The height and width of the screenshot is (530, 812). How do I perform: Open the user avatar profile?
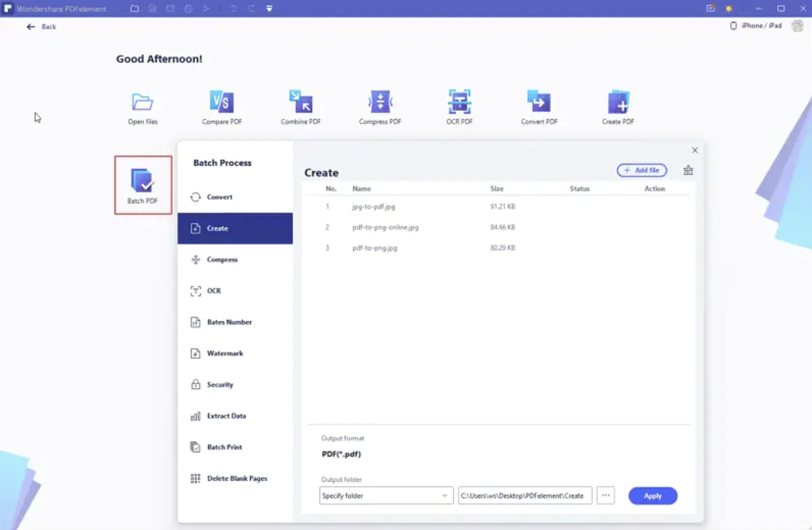pos(797,25)
